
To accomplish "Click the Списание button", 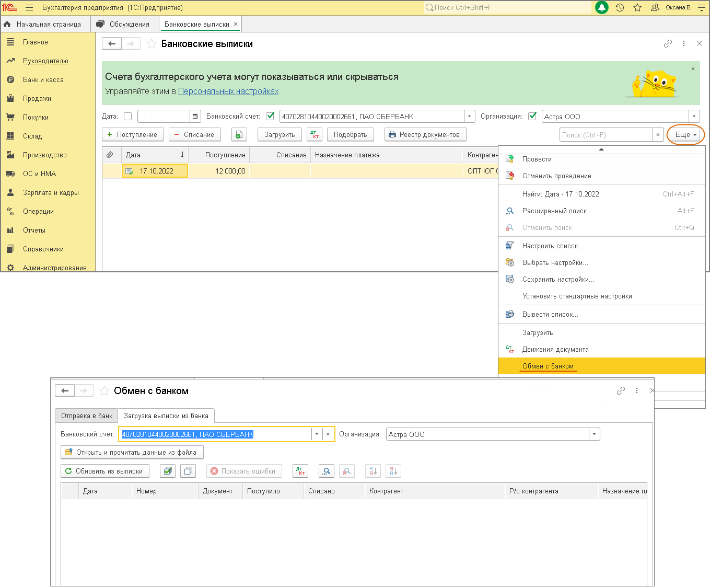I will pyautogui.click(x=195, y=135).
